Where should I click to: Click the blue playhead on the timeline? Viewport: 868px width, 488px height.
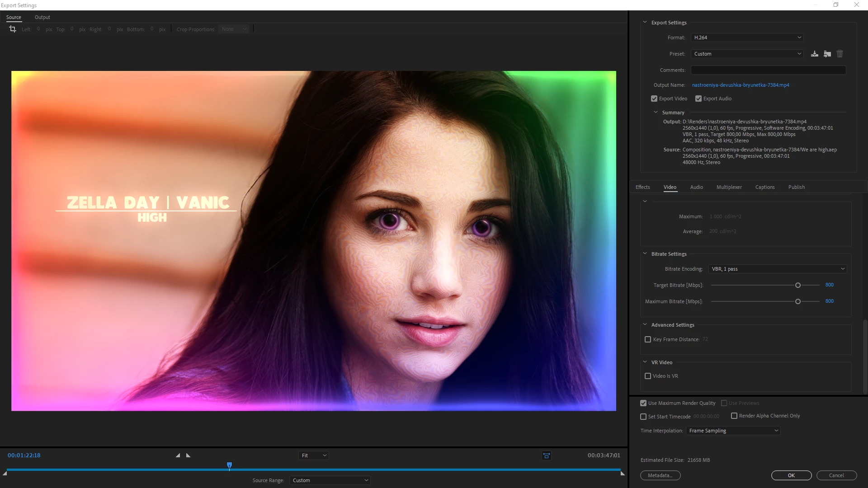pos(229,465)
